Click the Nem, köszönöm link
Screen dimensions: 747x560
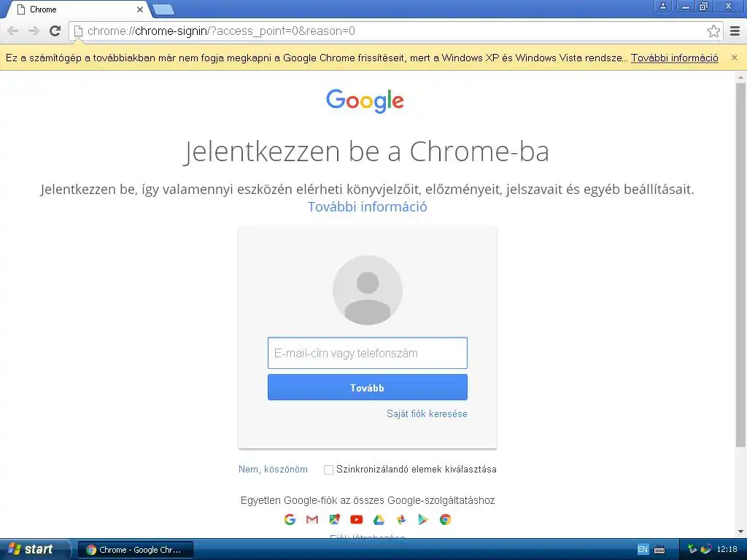click(x=273, y=470)
